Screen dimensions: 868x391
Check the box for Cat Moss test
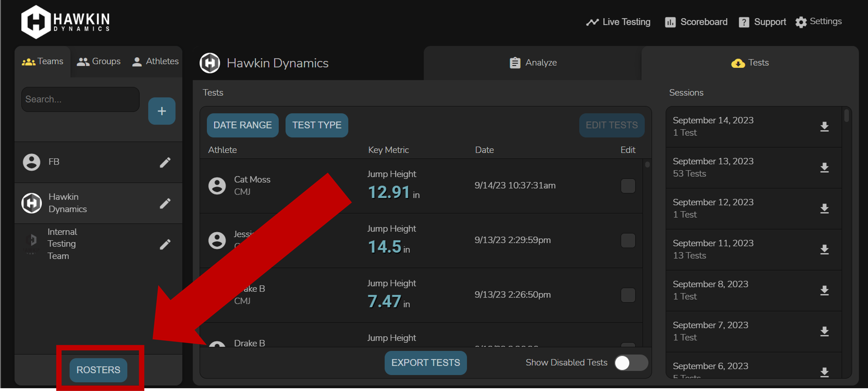[x=628, y=186]
